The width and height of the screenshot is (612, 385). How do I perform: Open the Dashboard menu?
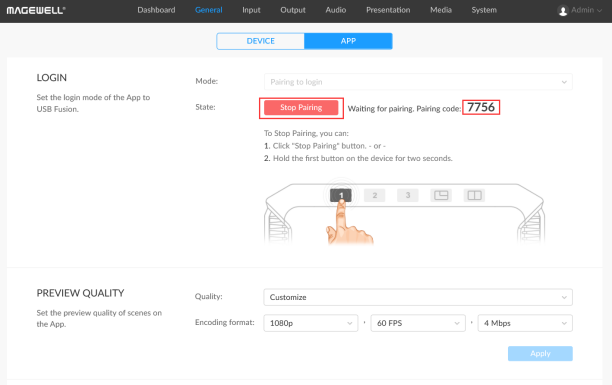pyautogui.click(x=156, y=10)
